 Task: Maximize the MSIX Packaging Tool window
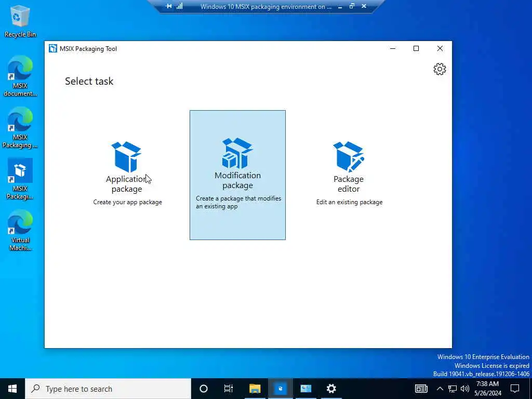(416, 48)
